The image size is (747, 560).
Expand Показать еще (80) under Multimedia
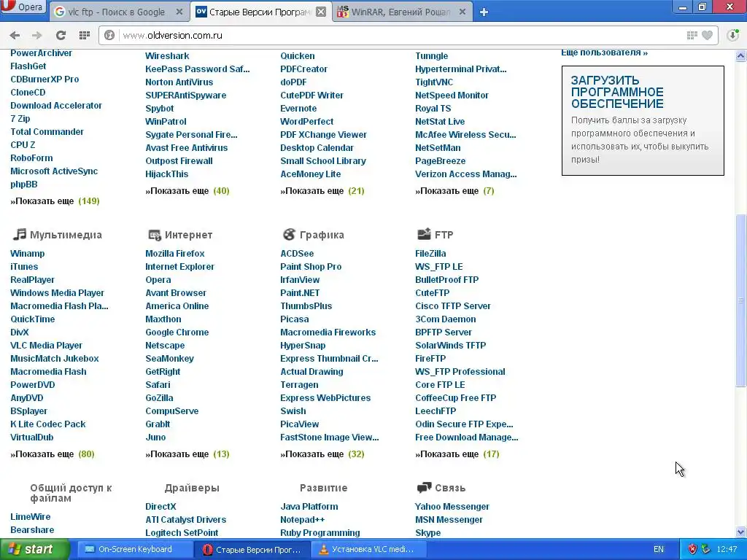point(53,454)
